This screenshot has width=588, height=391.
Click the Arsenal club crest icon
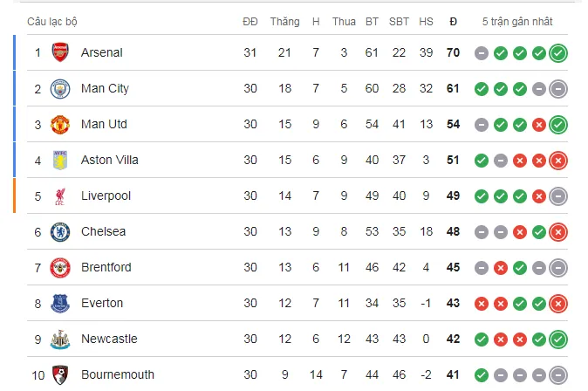60,52
